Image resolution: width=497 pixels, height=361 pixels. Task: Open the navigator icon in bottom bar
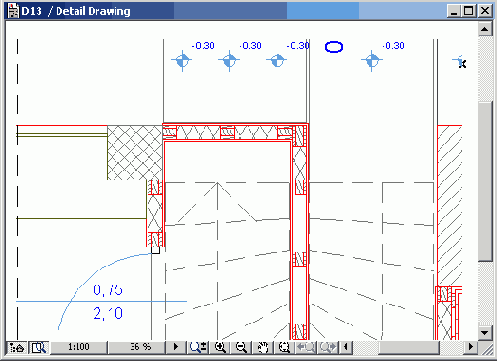16,347
